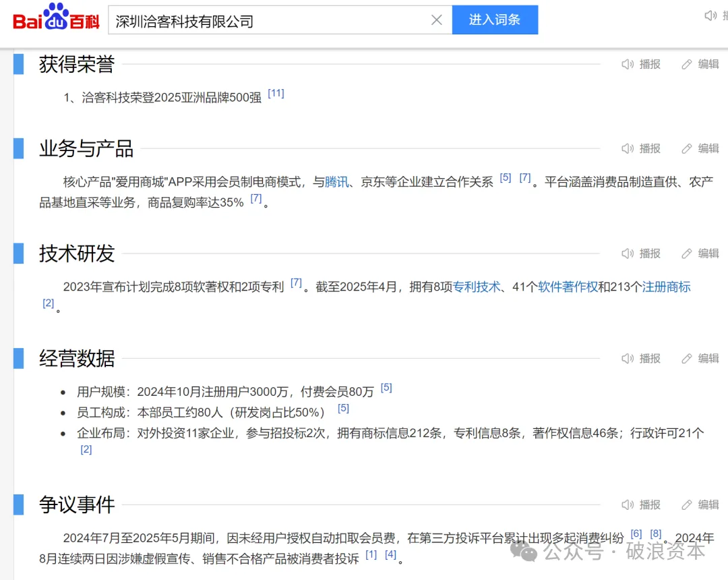Viewport: 728px width, 580px height.
Task: Open reference [2] in 技术研发 section
Action: (x=49, y=303)
